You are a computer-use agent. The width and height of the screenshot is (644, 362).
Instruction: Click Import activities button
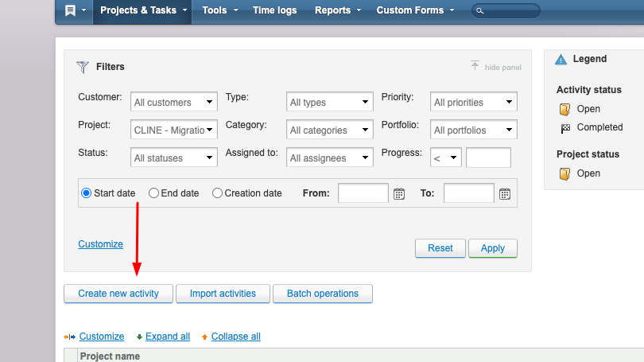point(223,294)
